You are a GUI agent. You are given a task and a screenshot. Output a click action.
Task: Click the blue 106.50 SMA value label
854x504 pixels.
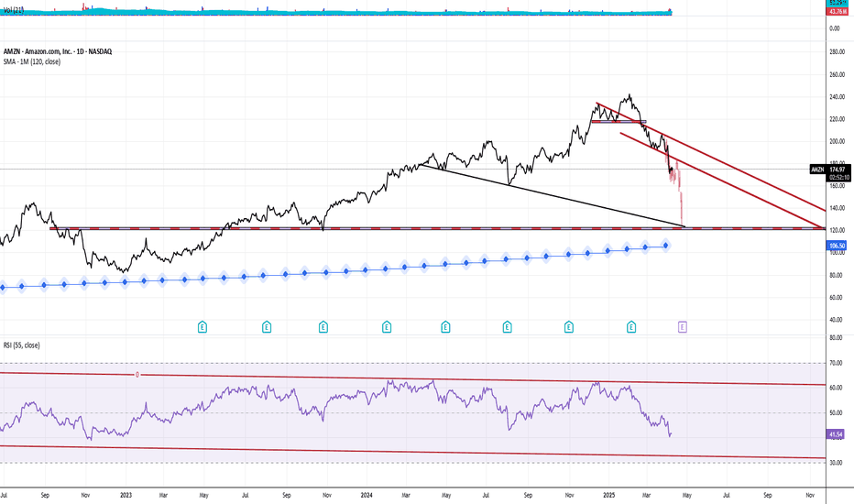(837, 246)
